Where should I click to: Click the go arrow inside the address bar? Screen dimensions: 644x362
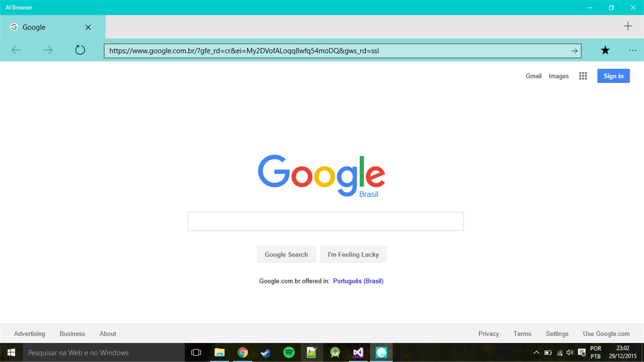(x=574, y=51)
